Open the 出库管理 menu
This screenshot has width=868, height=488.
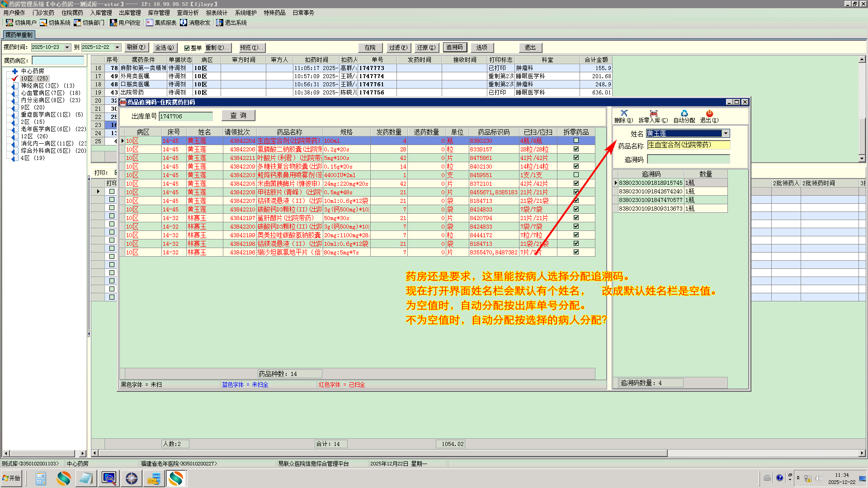(130, 13)
